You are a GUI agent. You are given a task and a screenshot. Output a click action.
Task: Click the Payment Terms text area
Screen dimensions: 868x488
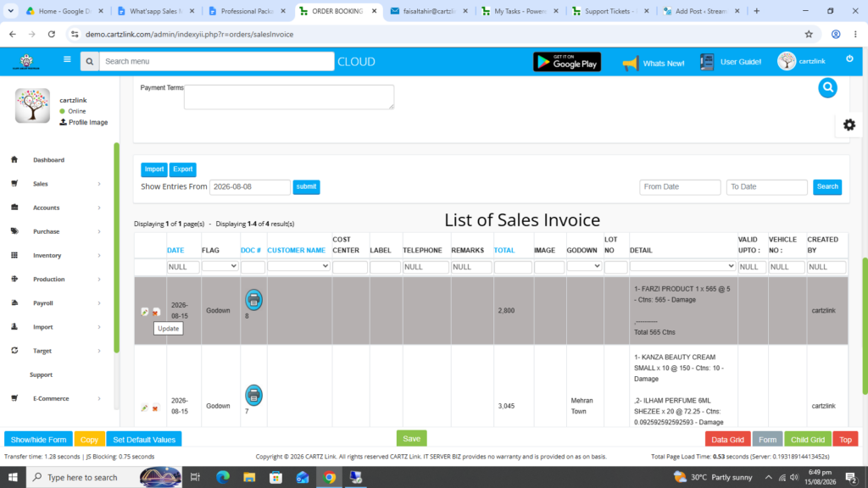coord(289,97)
